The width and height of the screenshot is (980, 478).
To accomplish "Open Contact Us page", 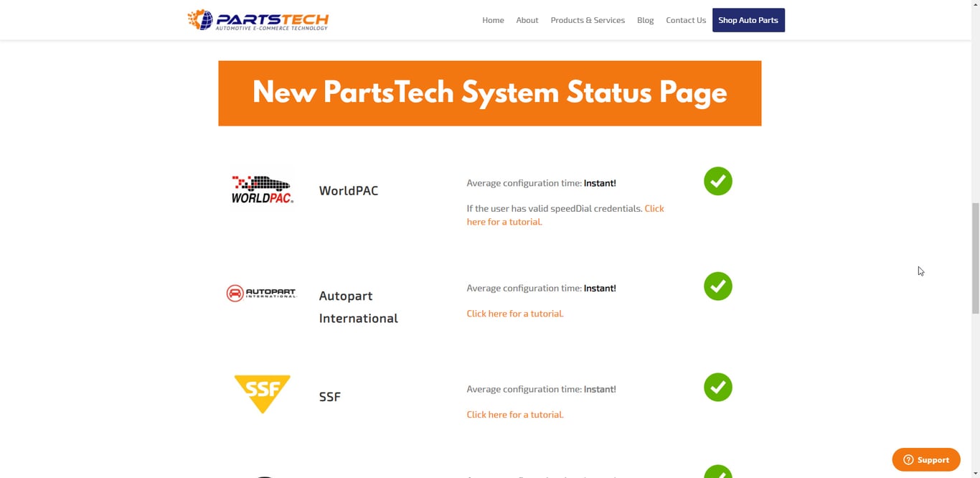I will 686,20.
